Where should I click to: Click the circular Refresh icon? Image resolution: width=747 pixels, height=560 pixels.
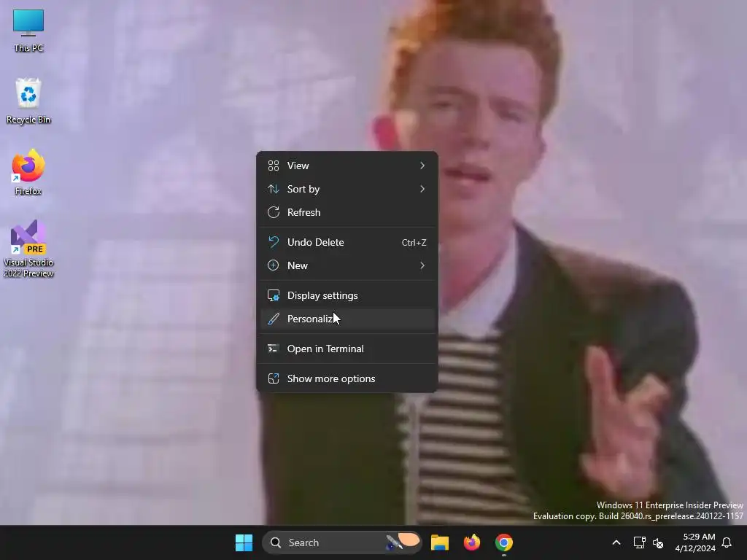[274, 212]
